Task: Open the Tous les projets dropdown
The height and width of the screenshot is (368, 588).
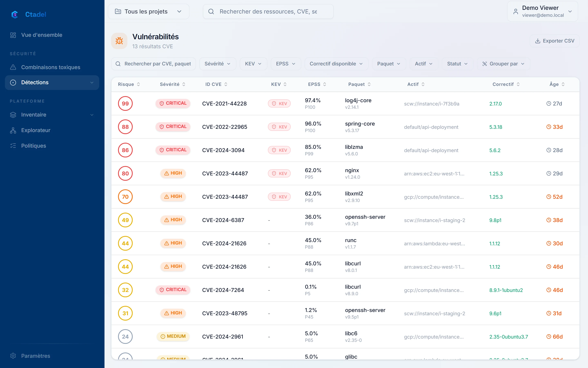Action: 148,11
